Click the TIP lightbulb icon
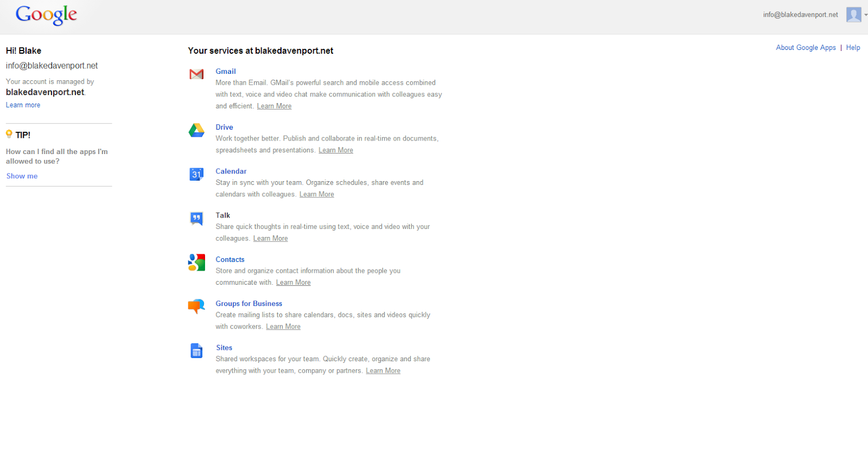This screenshot has height=467, width=868. [x=9, y=134]
